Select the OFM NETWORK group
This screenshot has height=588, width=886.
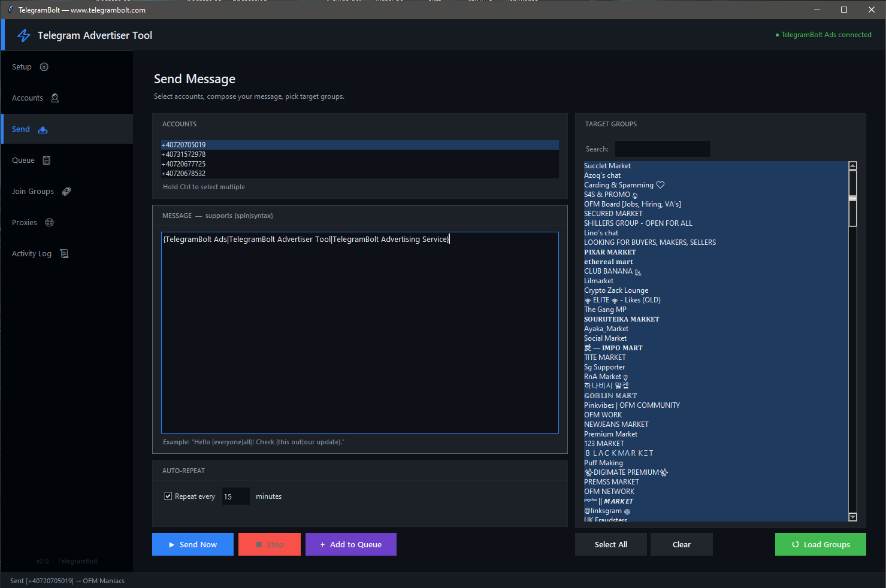716,492
